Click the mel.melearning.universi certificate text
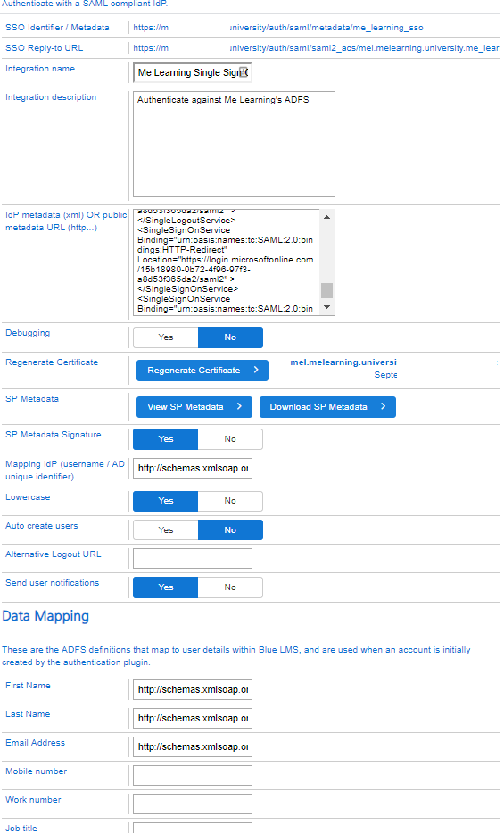 click(x=343, y=362)
